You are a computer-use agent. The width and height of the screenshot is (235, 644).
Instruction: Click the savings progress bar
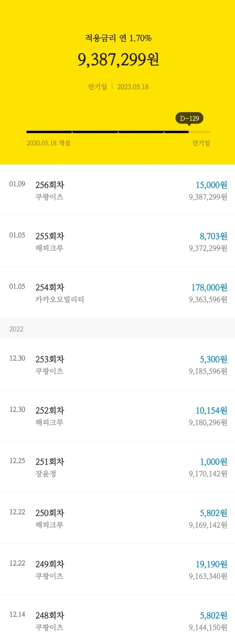(118, 132)
